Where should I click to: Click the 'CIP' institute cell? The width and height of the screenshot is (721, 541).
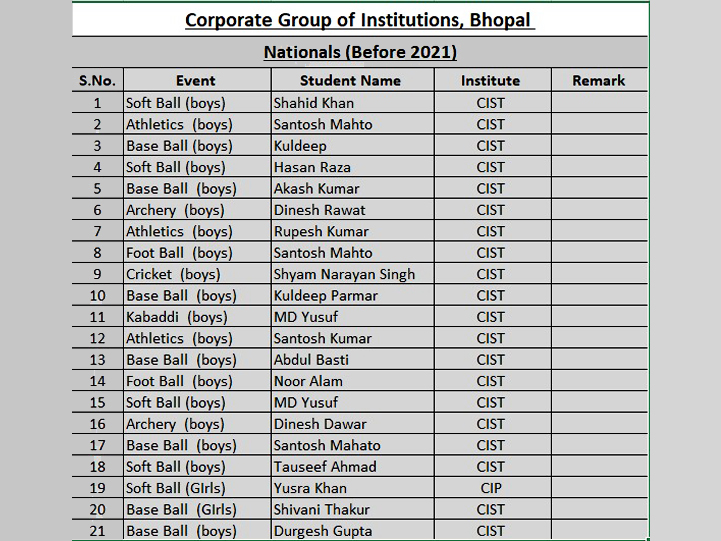[492, 488]
